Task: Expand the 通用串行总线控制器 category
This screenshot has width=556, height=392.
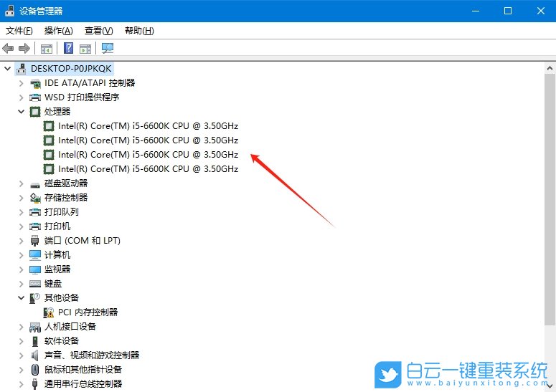Action: 21,384
